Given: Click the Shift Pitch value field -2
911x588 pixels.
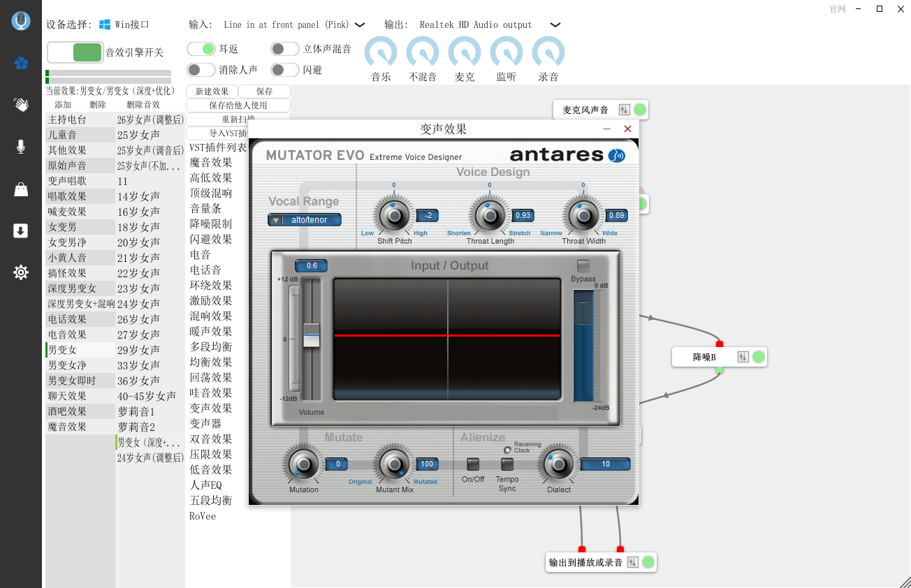Looking at the screenshot, I should (427, 215).
